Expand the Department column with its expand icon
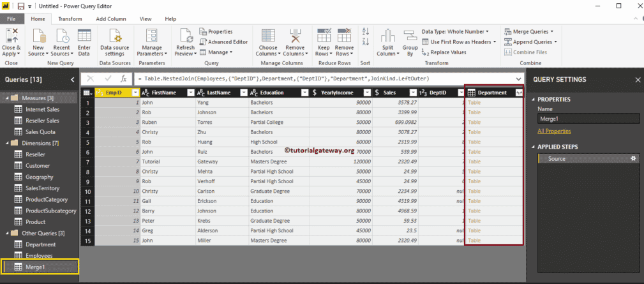This screenshot has height=284, width=644. click(x=519, y=93)
